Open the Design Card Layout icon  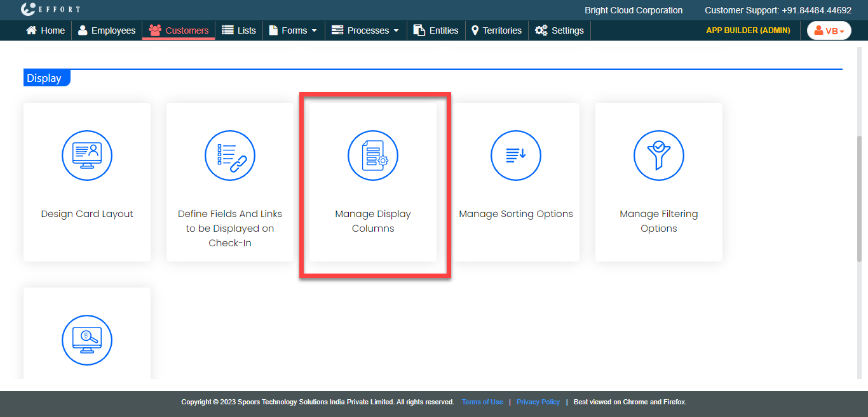click(x=87, y=156)
